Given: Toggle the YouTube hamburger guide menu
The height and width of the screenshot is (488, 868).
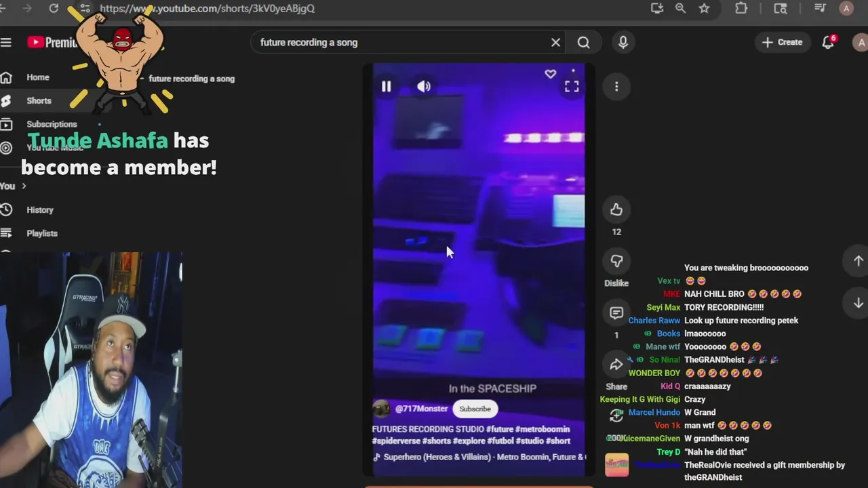Looking at the screenshot, I should (6, 42).
